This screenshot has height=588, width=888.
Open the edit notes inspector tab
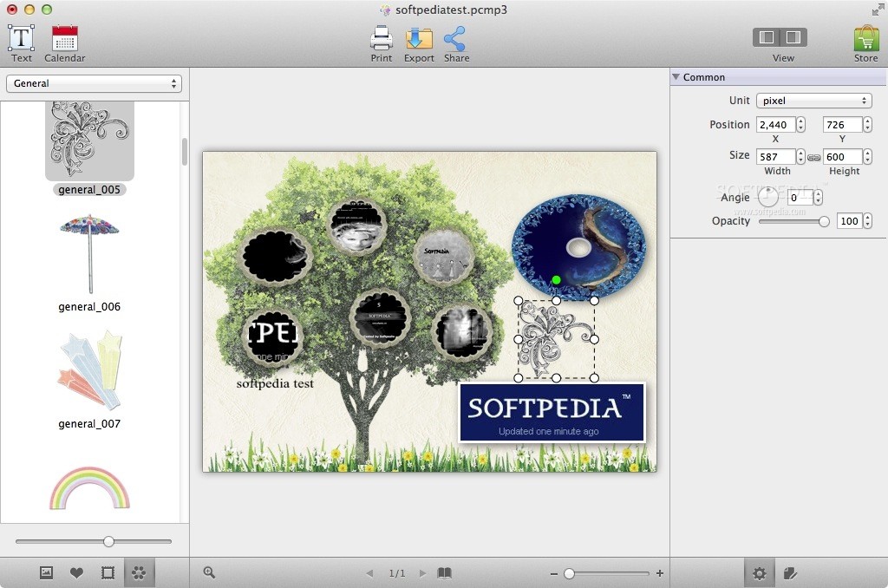[x=791, y=573]
